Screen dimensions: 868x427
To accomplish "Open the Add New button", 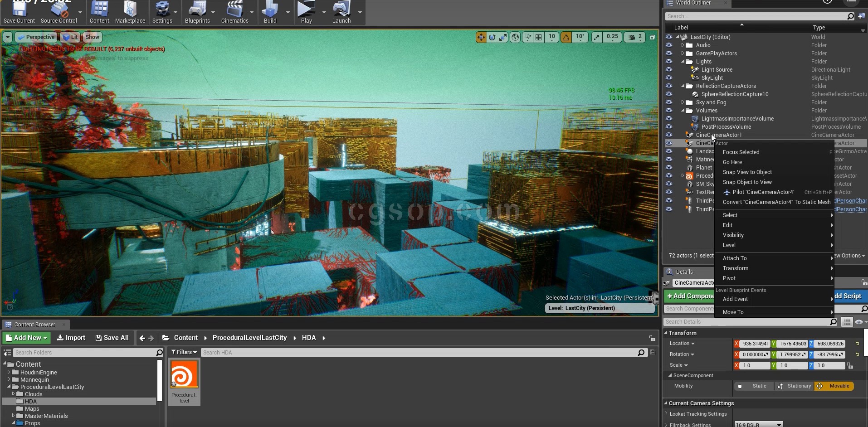I will coord(27,338).
